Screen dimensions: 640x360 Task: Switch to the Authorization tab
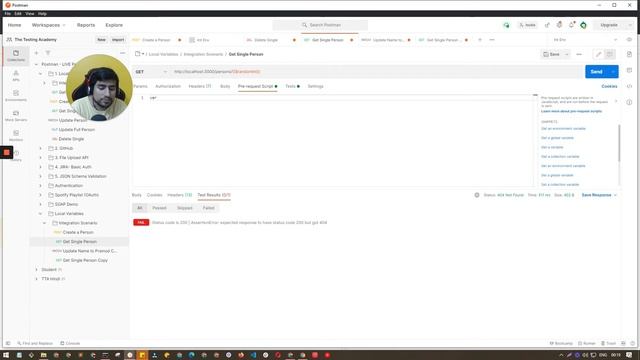168,86
